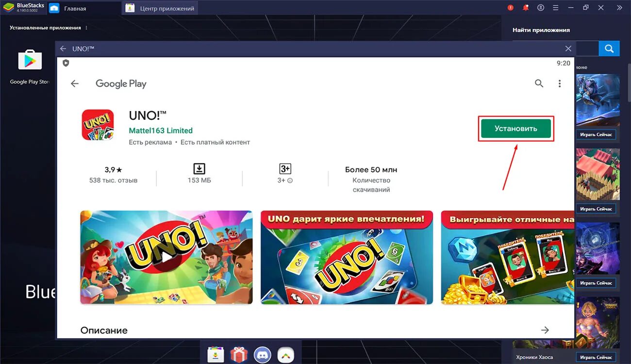Image resolution: width=631 pixels, height=364 pixels.
Task: Click the 153 МБ download size icon
Action: click(199, 169)
